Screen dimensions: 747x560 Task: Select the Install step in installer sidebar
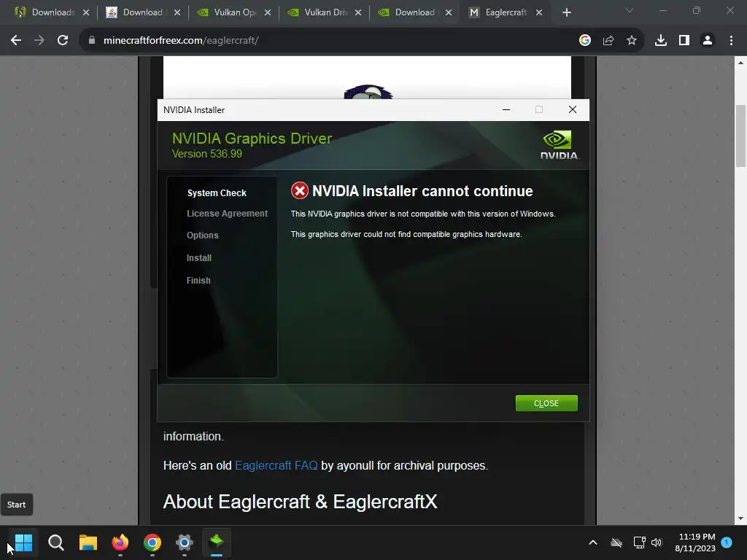[199, 257]
